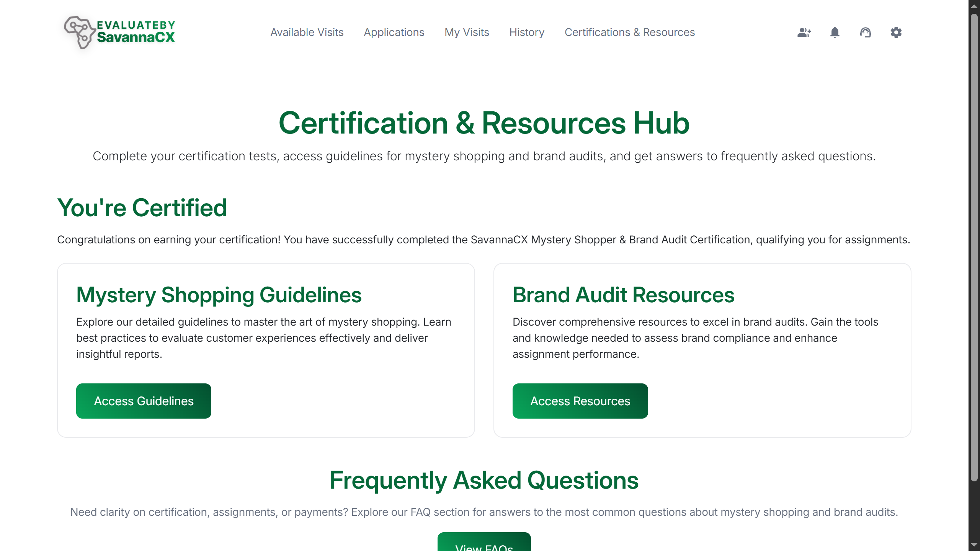
Task: Go to My Visits
Action: point(467,32)
